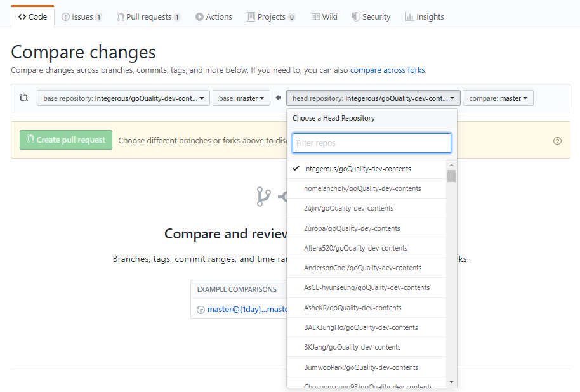Choose BAEKJungHo/goQuality-dev-contents repository
This screenshot has height=392, width=580.
367,327
